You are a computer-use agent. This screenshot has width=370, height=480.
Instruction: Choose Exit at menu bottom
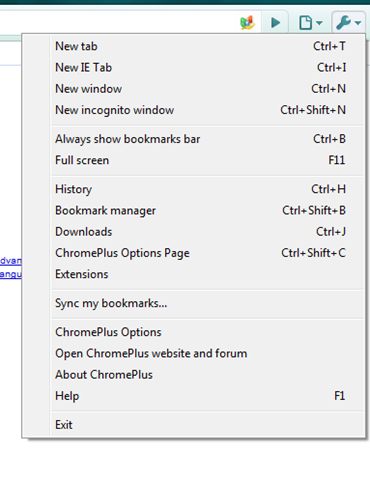pyautogui.click(x=207, y=425)
